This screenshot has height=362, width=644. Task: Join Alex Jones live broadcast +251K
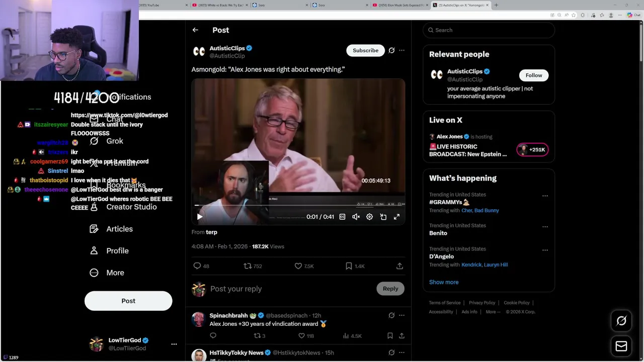pyautogui.click(x=532, y=149)
